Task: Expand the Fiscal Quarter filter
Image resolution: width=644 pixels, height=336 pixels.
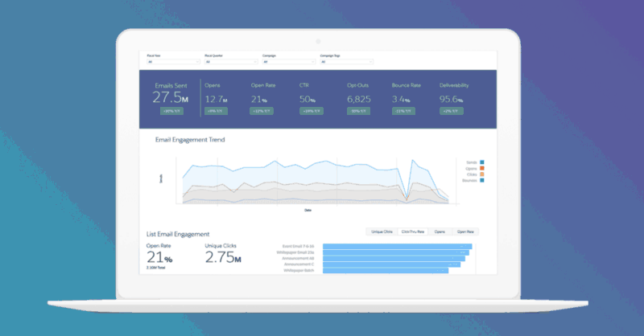Action: [231, 61]
